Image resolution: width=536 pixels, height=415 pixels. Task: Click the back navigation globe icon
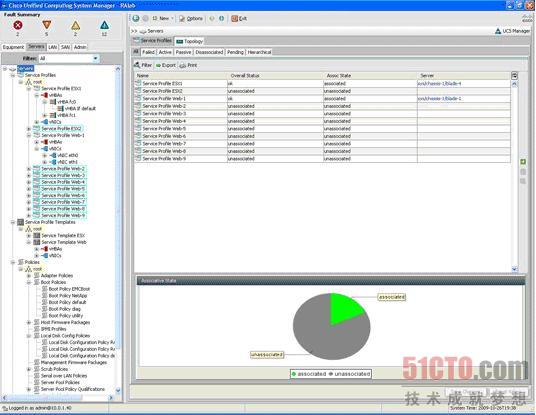coord(136,18)
